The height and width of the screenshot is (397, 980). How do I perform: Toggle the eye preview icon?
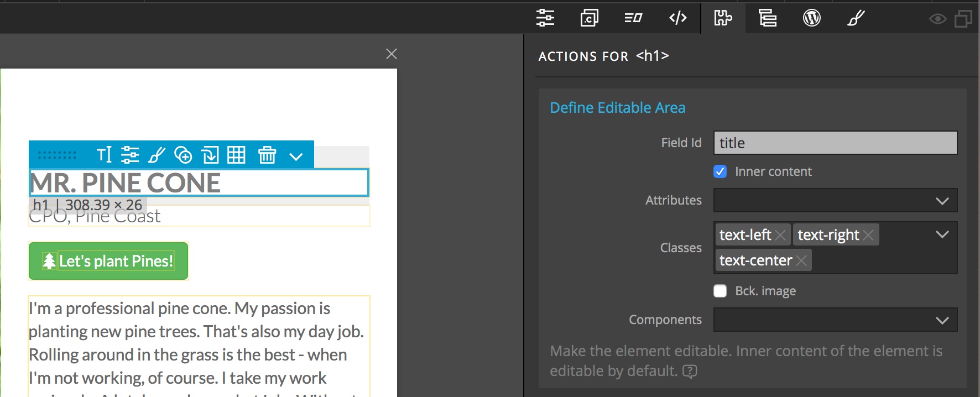[937, 19]
